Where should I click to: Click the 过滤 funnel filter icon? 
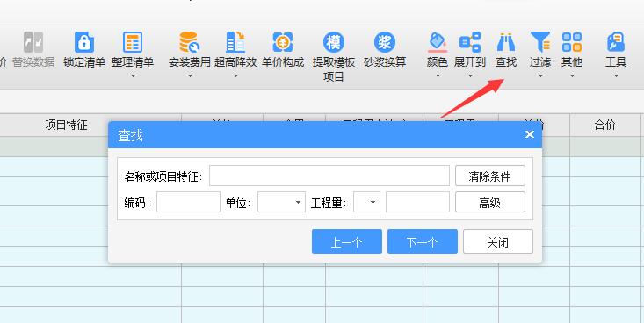pos(540,42)
